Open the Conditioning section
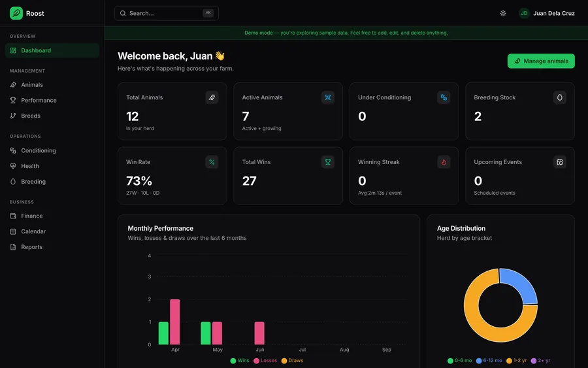 click(52, 150)
